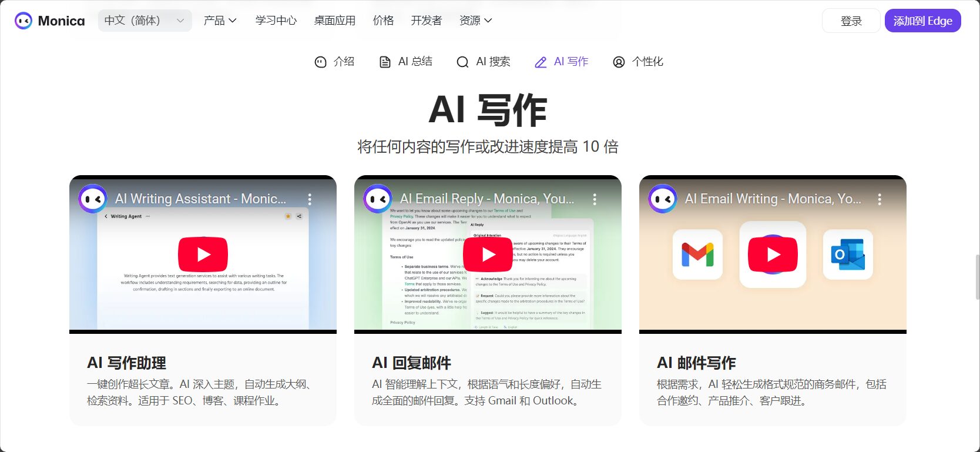Click Monica channel avatar on AI Email Reply video
This screenshot has width=980, height=452.
point(378,199)
